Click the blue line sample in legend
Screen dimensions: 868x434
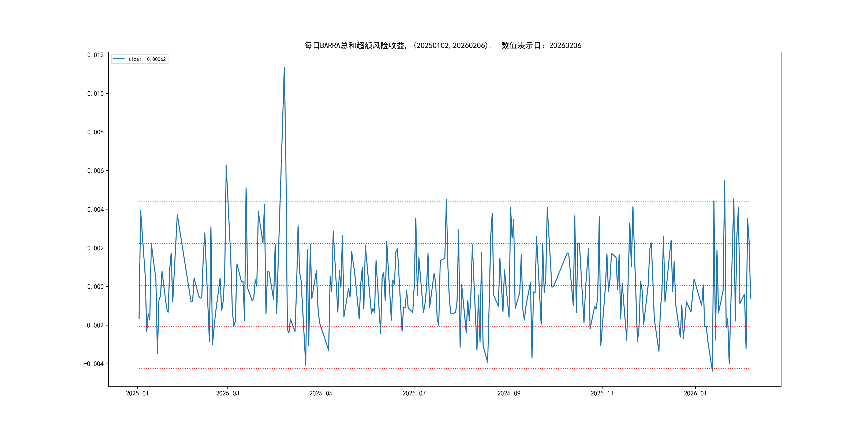coord(119,59)
